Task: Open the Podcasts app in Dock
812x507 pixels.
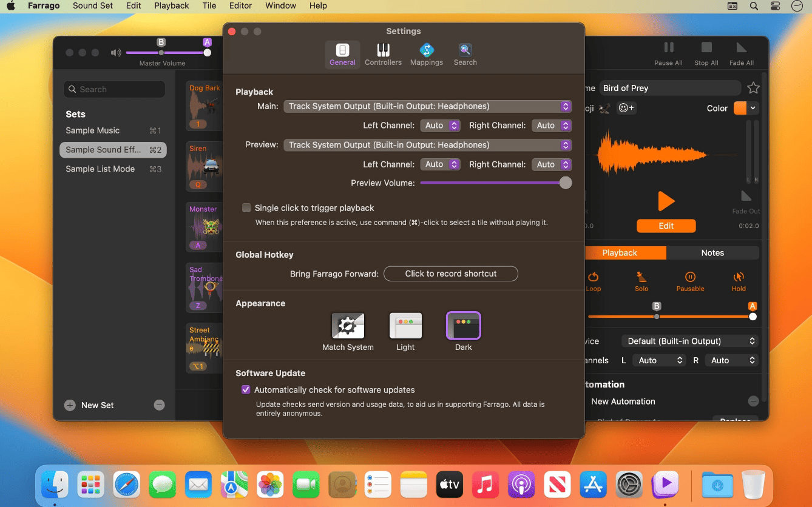Action: pos(521,485)
